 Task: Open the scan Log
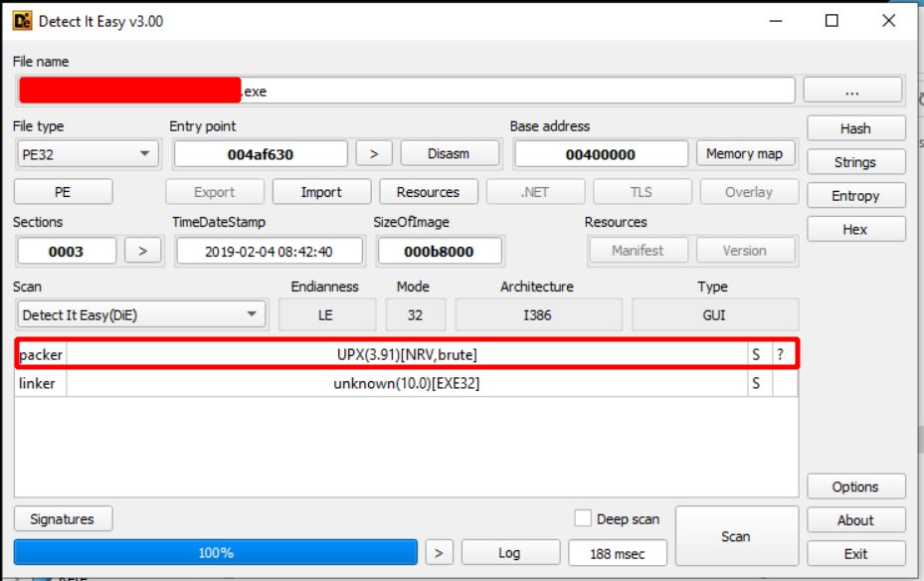point(509,553)
